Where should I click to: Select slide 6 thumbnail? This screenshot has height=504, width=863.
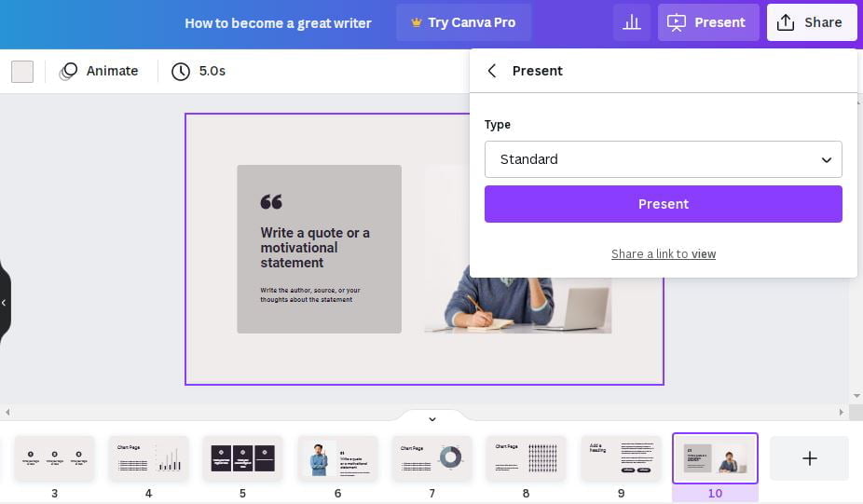point(337,458)
